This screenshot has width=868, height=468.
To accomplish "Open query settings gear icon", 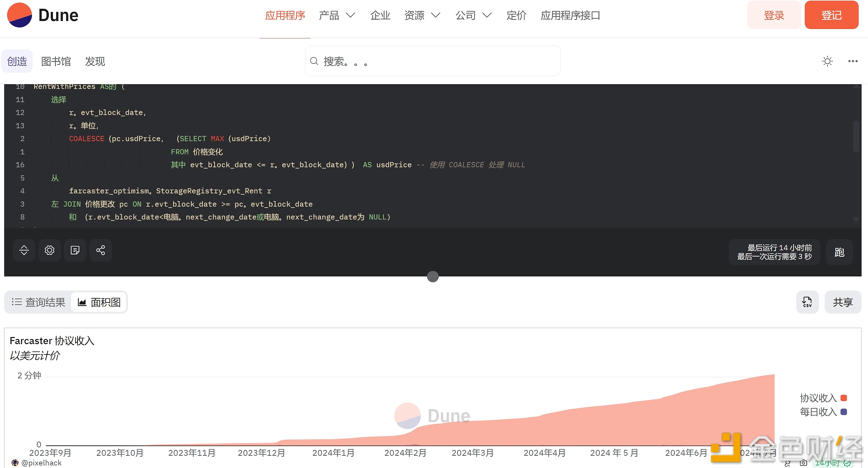I will 49,250.
